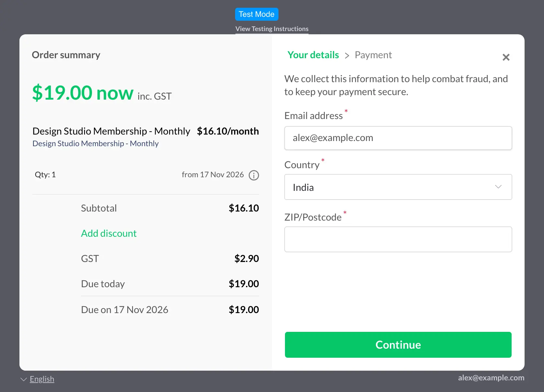544x392 pixels.
Task: Click the GST amount $2.90
Action: [247, 258]
